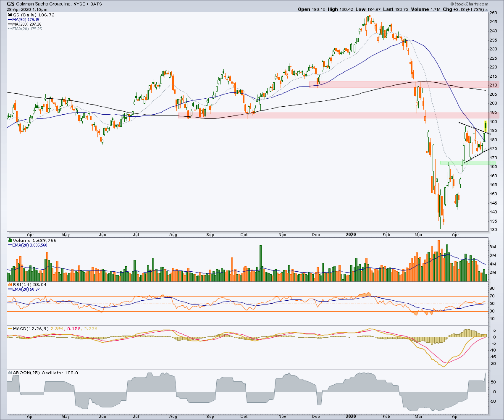Click the 210 price axis label
Screen dimensions: 504x420
pyautogui.click(x=494, y=85)
